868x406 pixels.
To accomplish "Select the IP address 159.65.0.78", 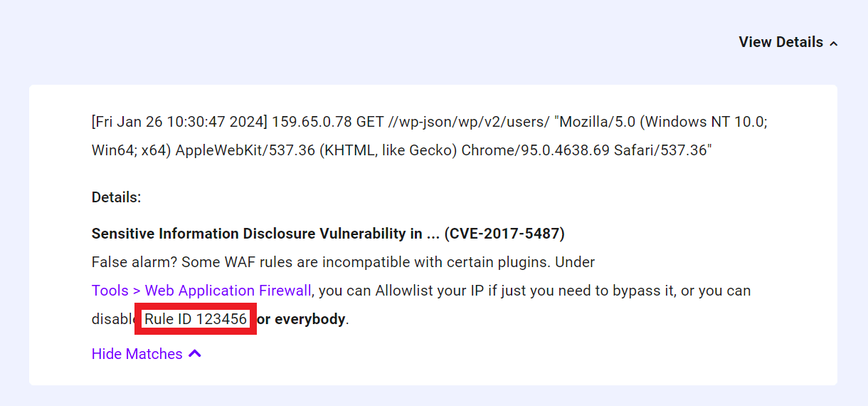I will click(x=312, y=121).
